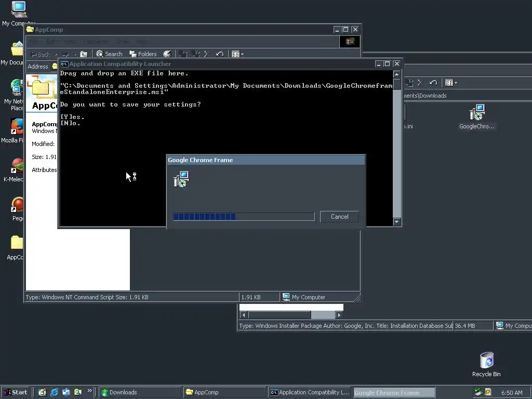Toggle Folders pane in AppComp window

[x=143, y=54]
